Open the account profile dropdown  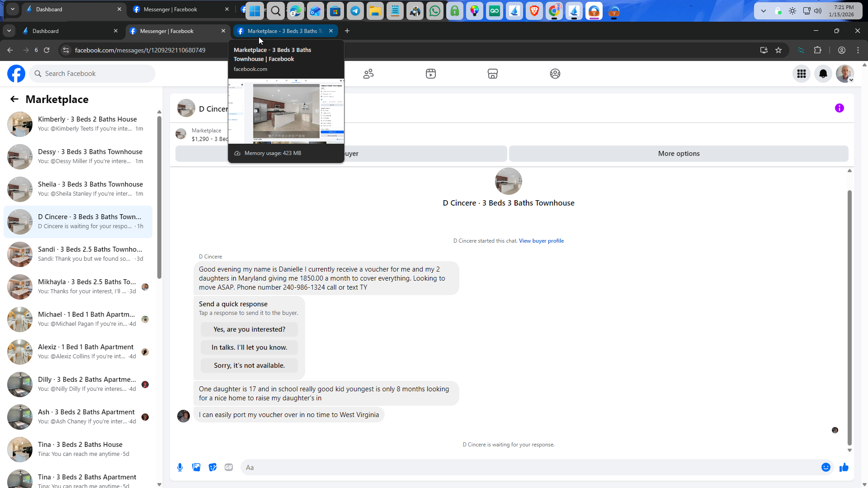845,74
